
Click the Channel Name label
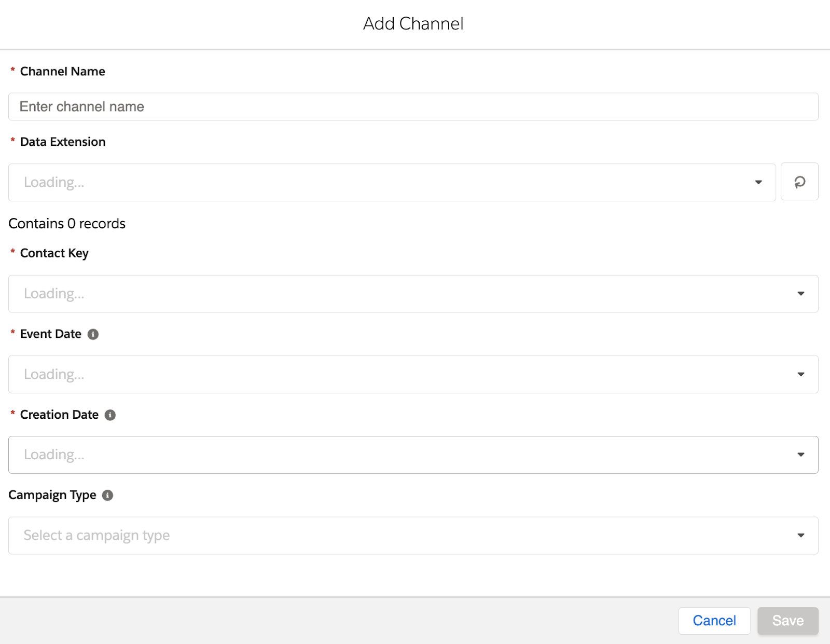click(x=62, y=72)
